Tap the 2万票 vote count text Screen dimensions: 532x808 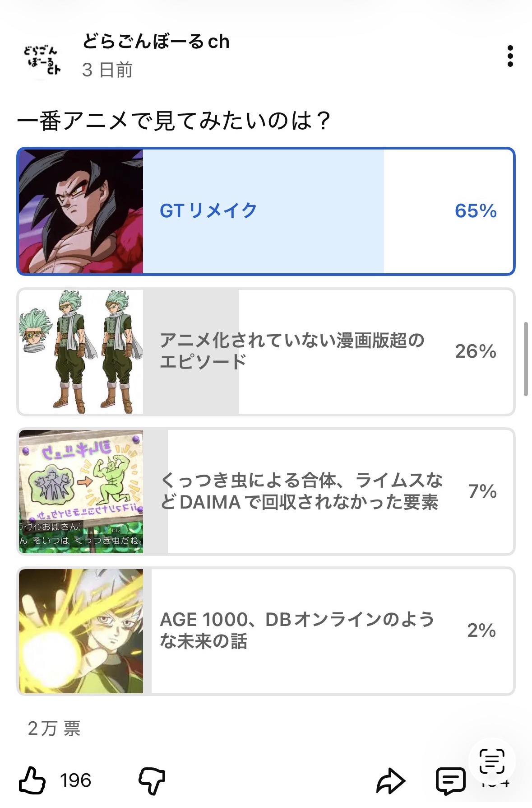click(x=54, y=728)
